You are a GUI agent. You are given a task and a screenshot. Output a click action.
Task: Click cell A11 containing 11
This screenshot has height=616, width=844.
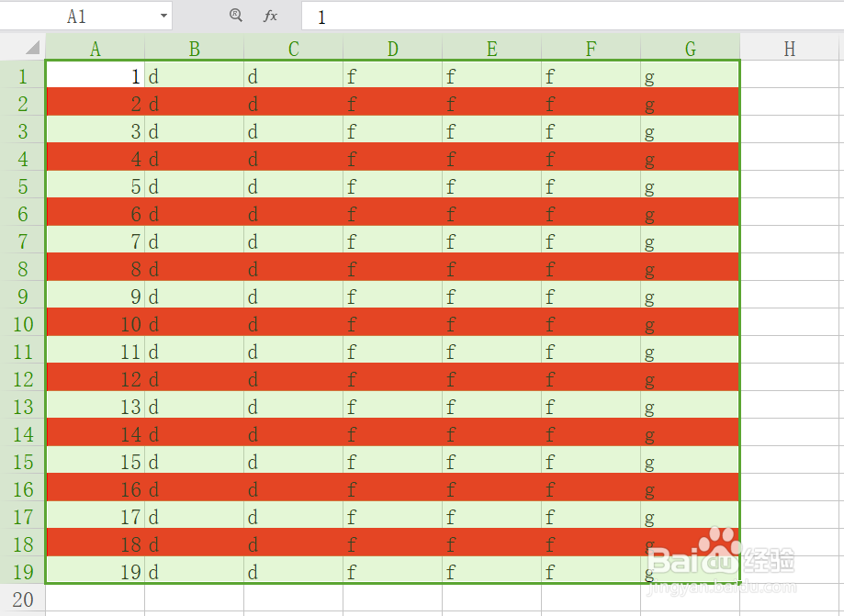tap(96, 350)
